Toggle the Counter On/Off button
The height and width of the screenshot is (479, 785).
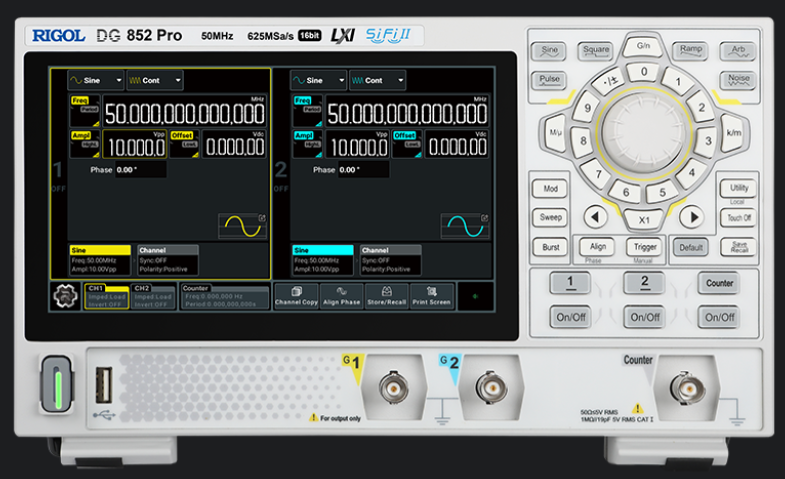[x=719, y=317]
